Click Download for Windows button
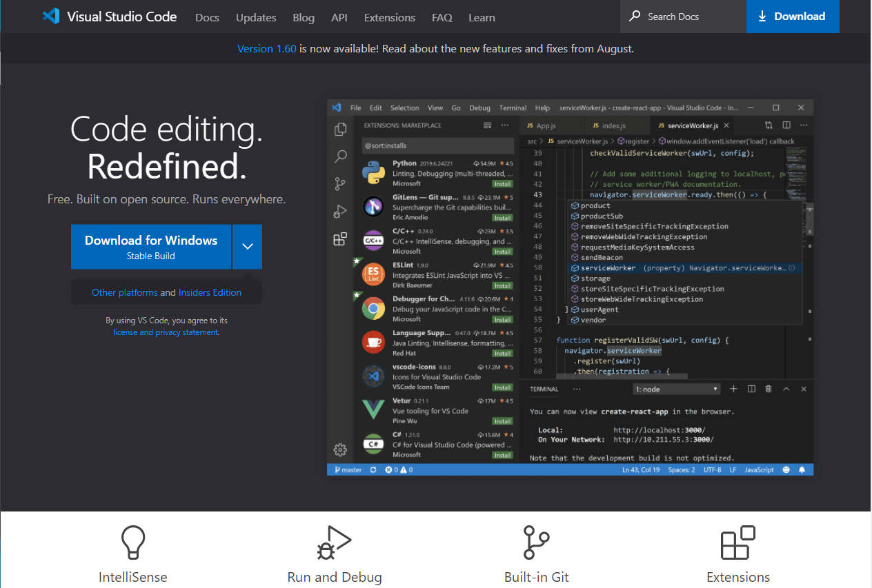 (151, 247)
